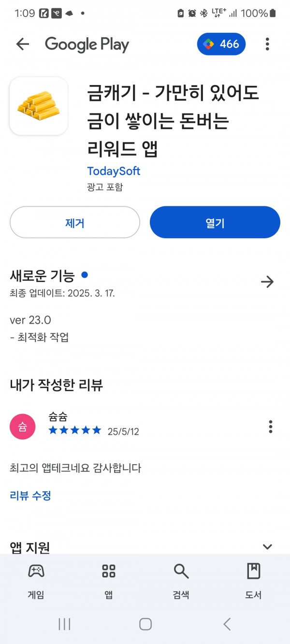The width and height of the screenshot is (290, 644).
Task: Switch to the 도서 books tab
Action: [x=253, y=581]
